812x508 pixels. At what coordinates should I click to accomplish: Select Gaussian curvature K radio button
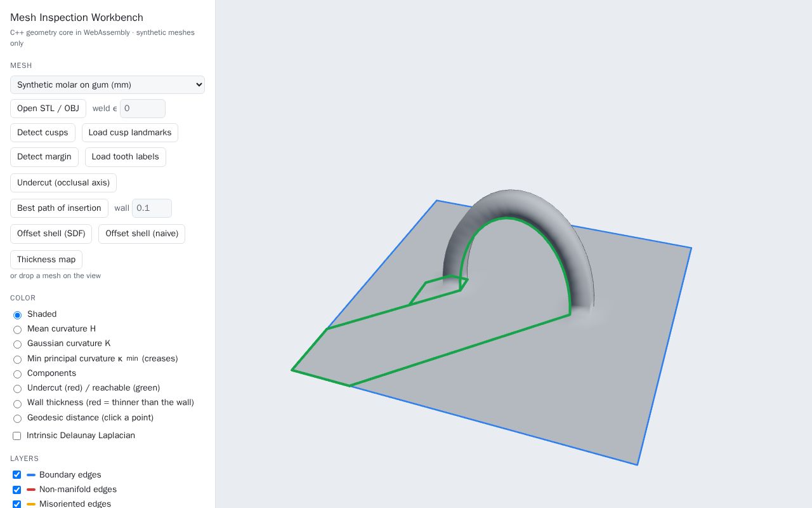click(17, 344)
